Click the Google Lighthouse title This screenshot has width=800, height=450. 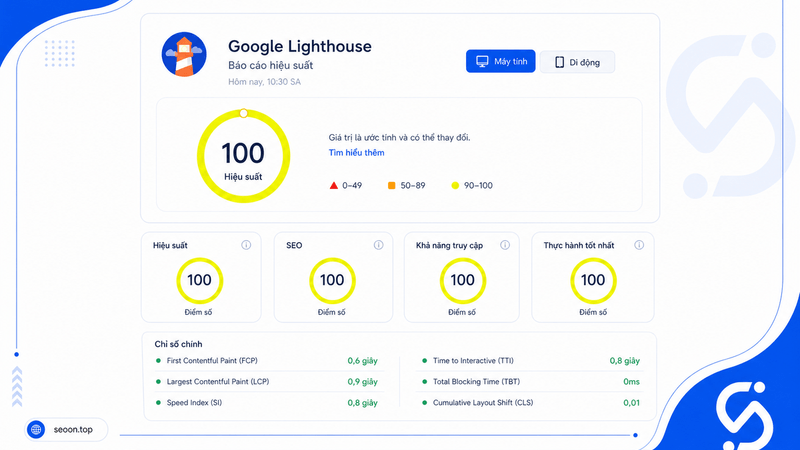tap(299, 46)
